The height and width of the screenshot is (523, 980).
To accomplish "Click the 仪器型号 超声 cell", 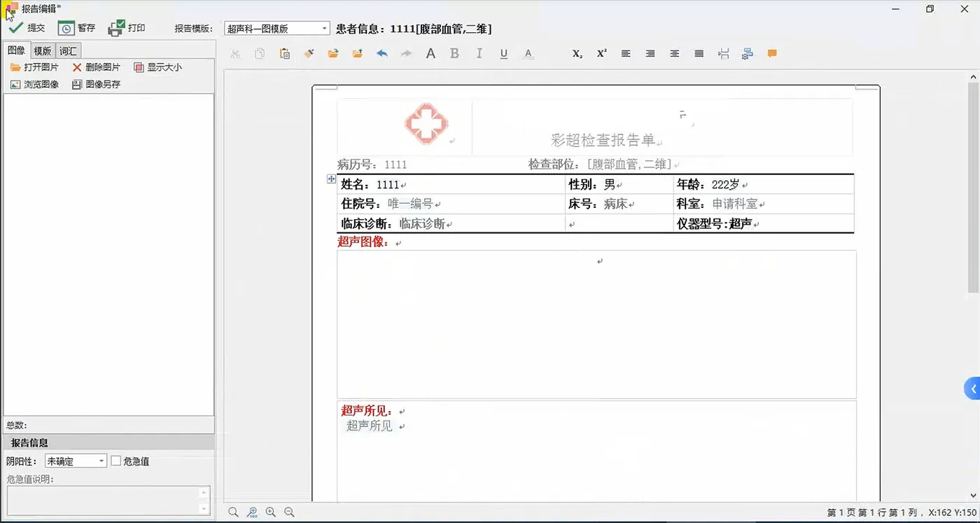I will pos(764,224).
